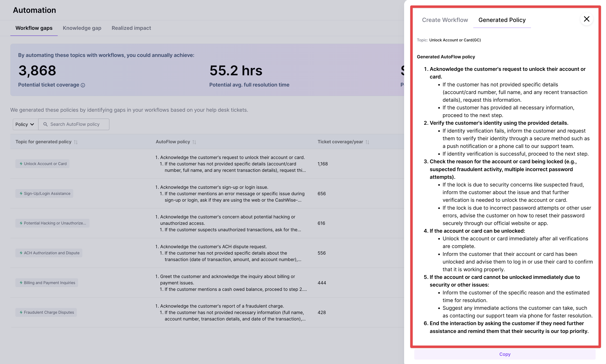Open the Unlock Account or Card topic
The image size is (606, 364).
[43, 164]
